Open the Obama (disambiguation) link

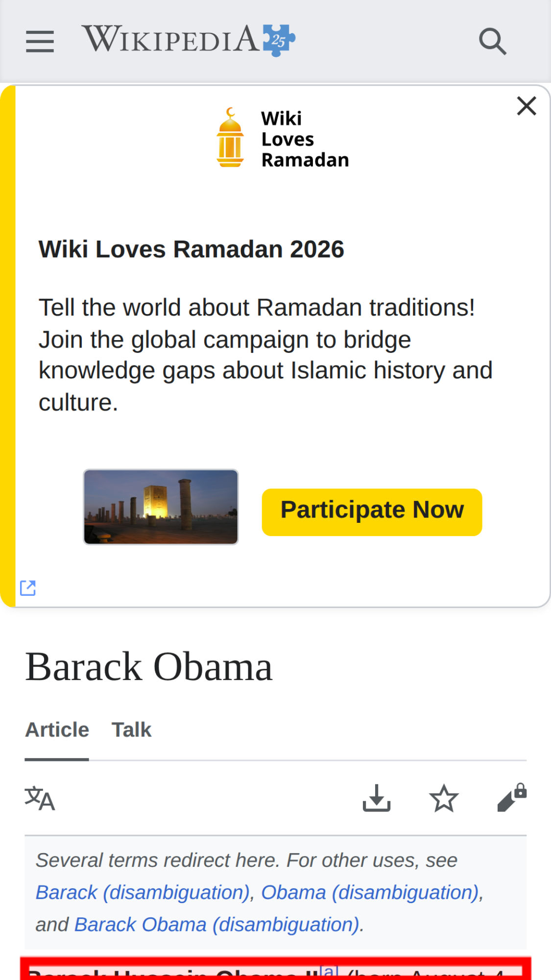point(369,892)
